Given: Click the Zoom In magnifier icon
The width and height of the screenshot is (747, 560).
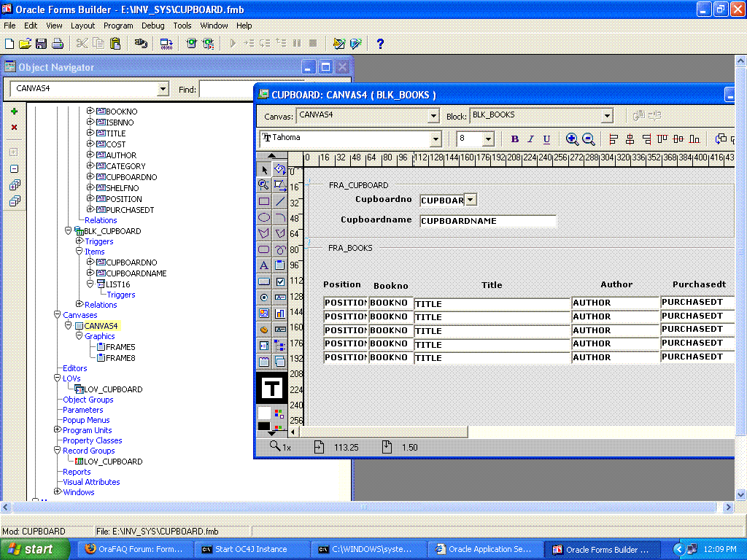Looking at the screenshot, I should pos(572,139).
